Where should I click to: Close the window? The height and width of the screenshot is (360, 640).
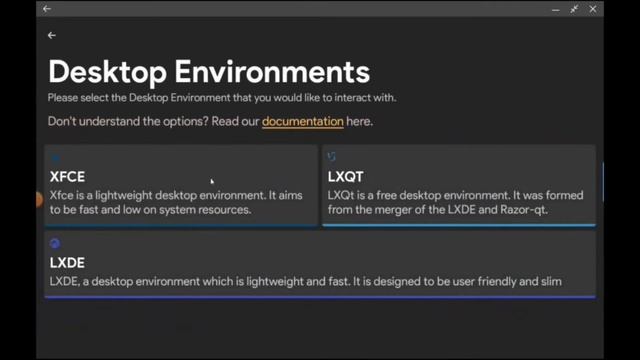[x=593, y=9]
